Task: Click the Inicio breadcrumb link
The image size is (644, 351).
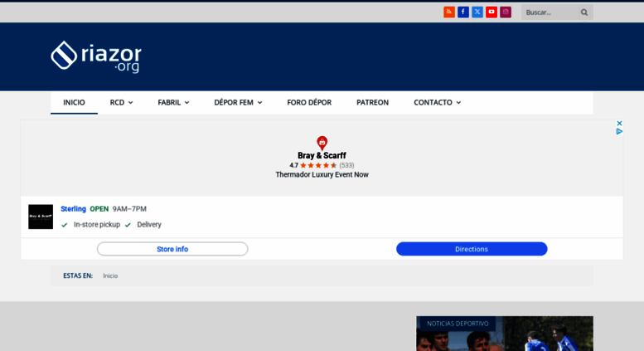Action: point(110,275)
